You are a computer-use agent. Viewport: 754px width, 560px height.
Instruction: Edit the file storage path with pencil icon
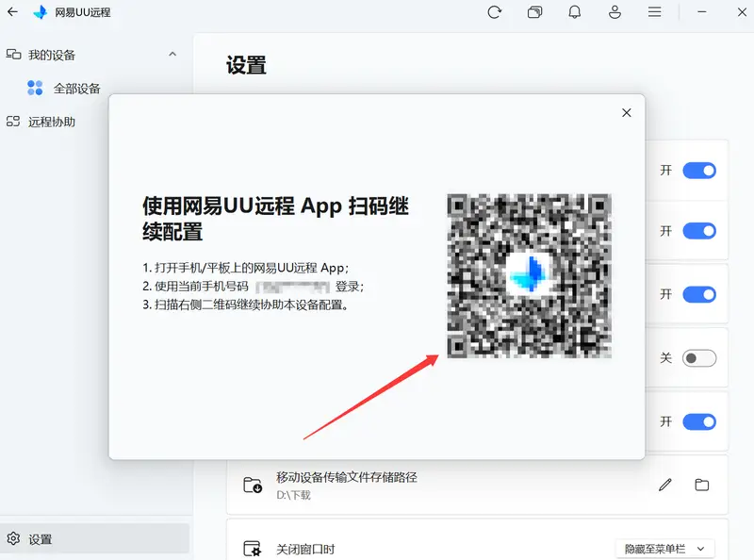(665, 485)
